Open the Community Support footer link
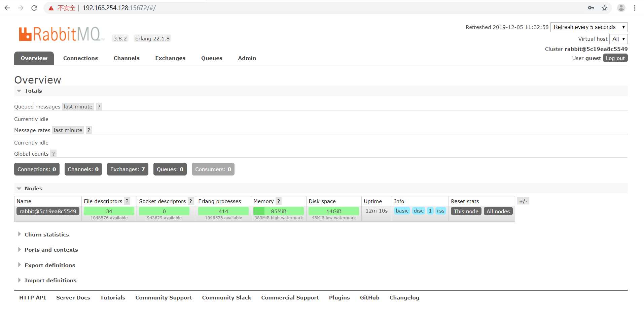Image resolution: width=644 pixels, height=320 pixels. pyautogui.click(x=164, y=298)
